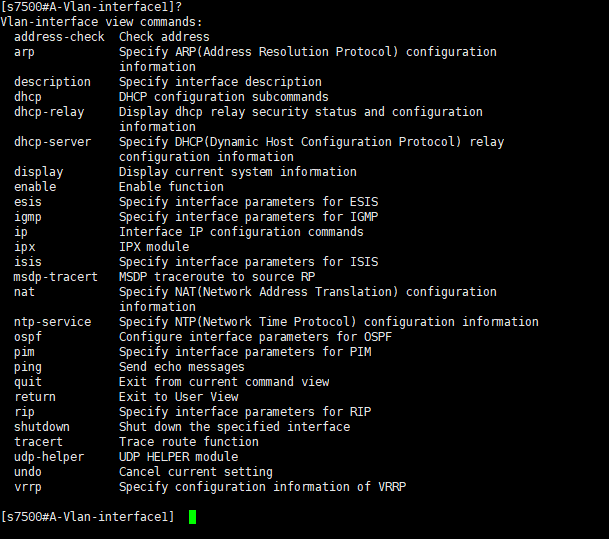Click the "dhcp-server" command entry
This screenshot has height=539, width=609.
[52, 142]
